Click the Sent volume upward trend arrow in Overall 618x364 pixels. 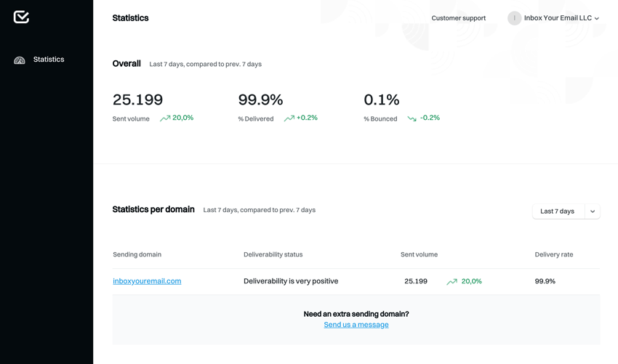click(165, 118)
